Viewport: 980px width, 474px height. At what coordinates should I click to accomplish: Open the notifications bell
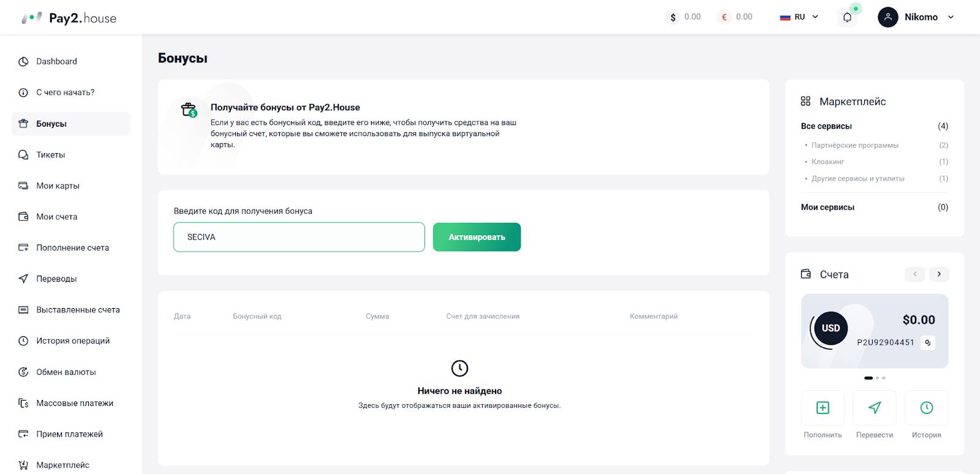coord(847,17)
